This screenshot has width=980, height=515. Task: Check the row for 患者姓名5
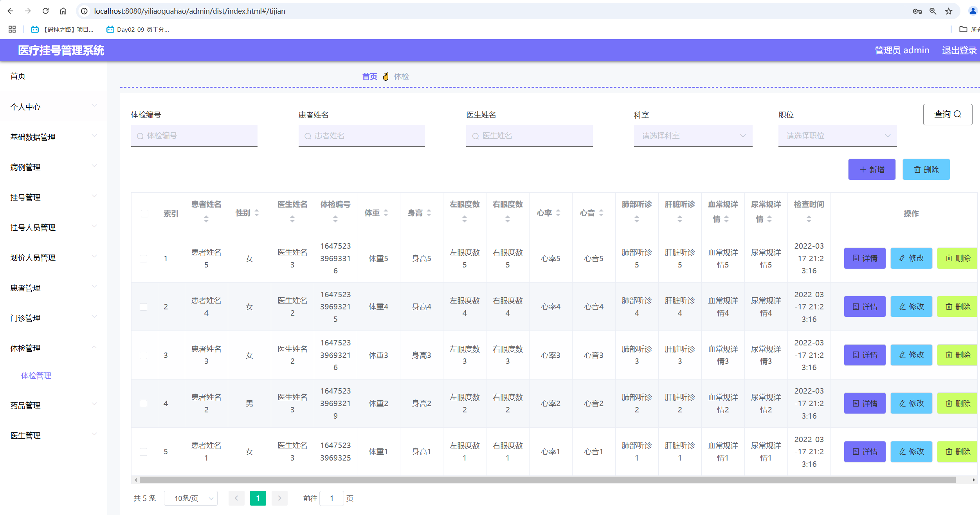(x=144, y=258)
